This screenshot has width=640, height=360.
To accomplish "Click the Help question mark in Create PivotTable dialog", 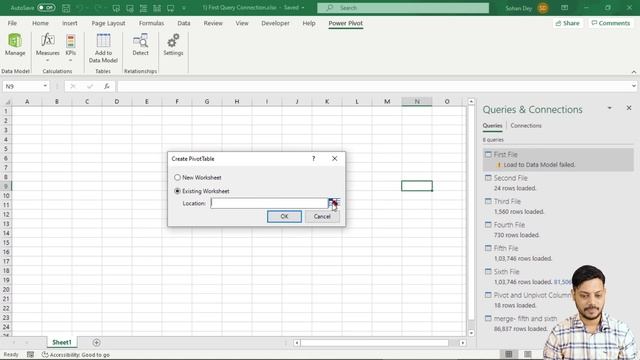I will click(x=313, y=158).
